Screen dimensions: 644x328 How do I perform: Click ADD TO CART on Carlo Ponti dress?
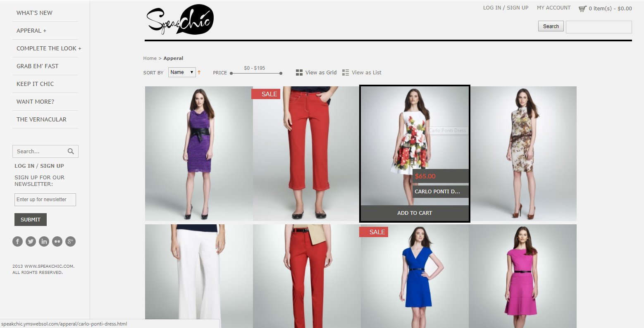(x=415, y=213)
